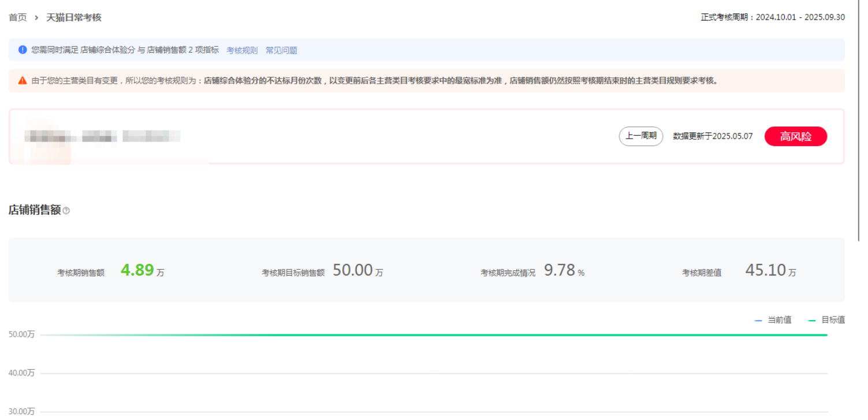Toggle the 当前值 legend series

click(773, 320)
